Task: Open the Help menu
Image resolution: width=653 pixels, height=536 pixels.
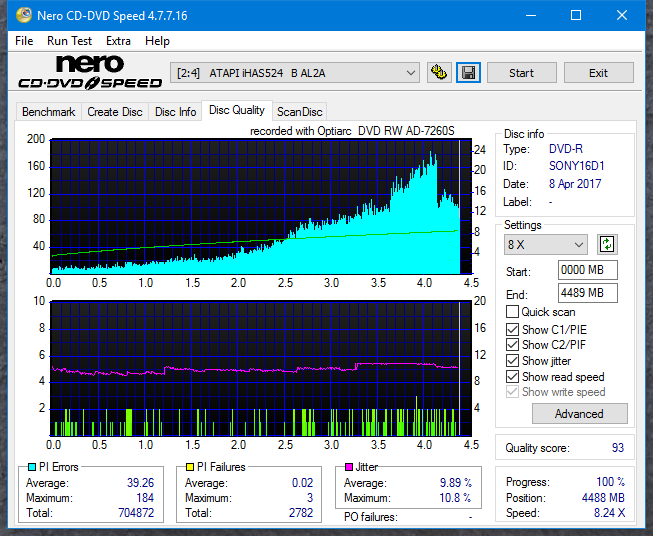Action: 157,41
